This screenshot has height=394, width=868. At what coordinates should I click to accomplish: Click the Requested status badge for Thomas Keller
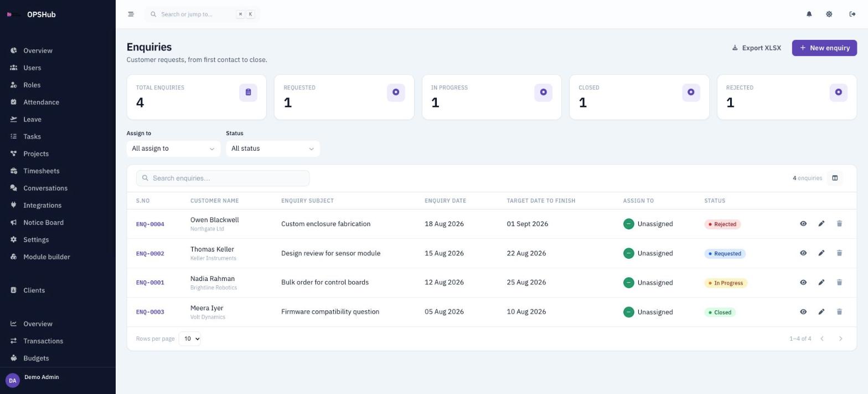click(x=725, y=254)
